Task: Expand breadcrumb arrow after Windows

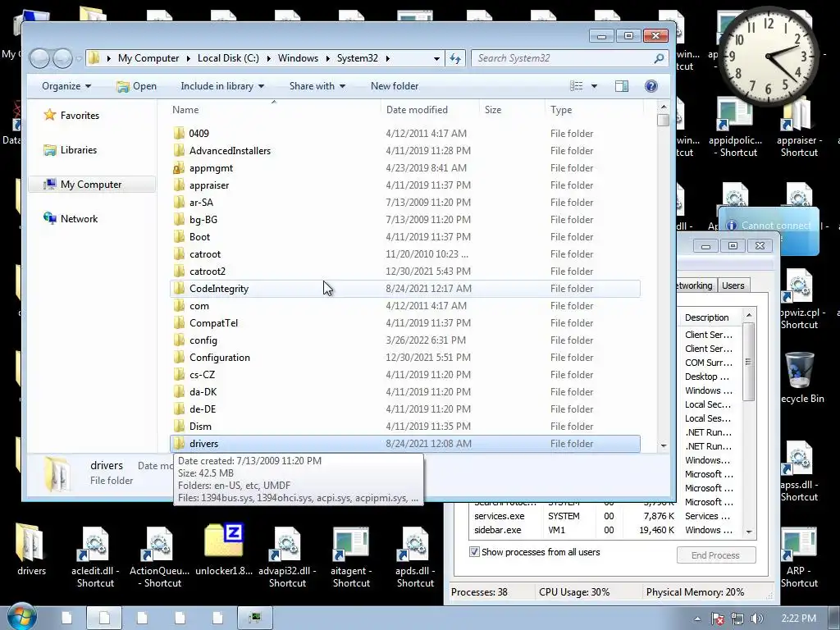Action: coord(328,58)
